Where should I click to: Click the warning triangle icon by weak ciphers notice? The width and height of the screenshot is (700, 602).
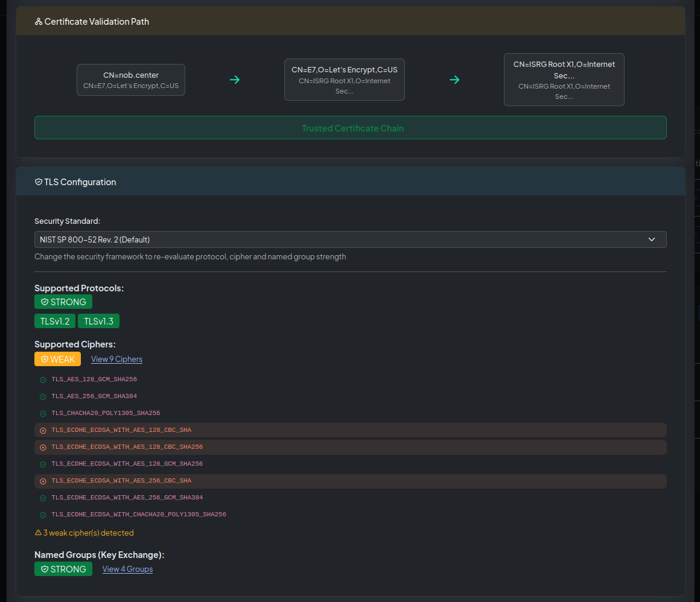[x=38, y=533]
